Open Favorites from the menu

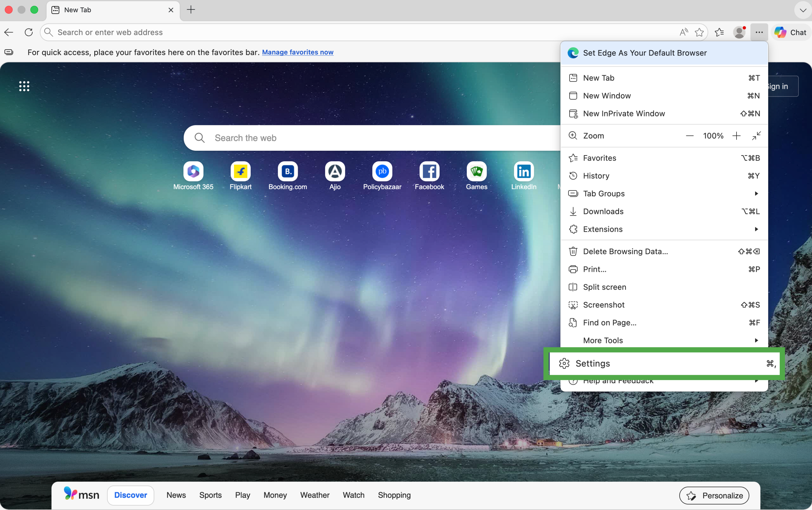664,158
